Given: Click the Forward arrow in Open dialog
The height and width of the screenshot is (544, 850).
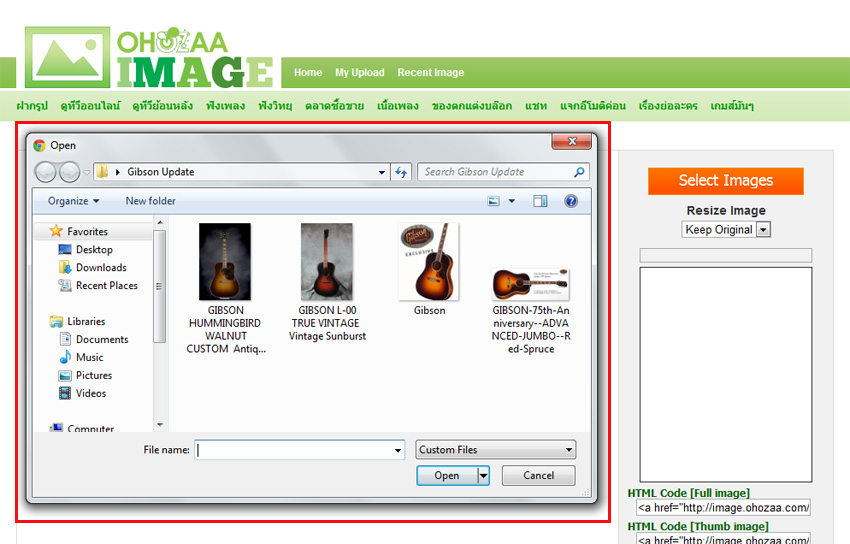Looking at the screenshot, I should coord(69,172).
